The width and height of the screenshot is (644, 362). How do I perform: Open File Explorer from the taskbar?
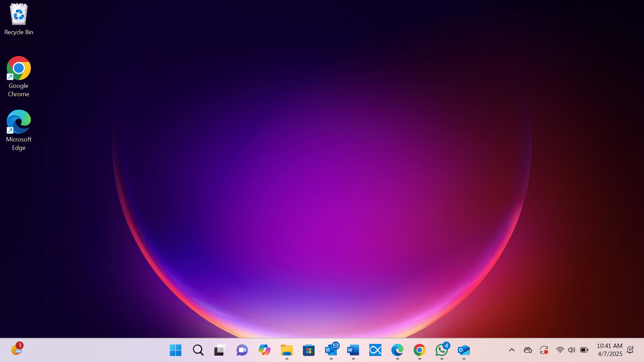[x=287, y=350]
